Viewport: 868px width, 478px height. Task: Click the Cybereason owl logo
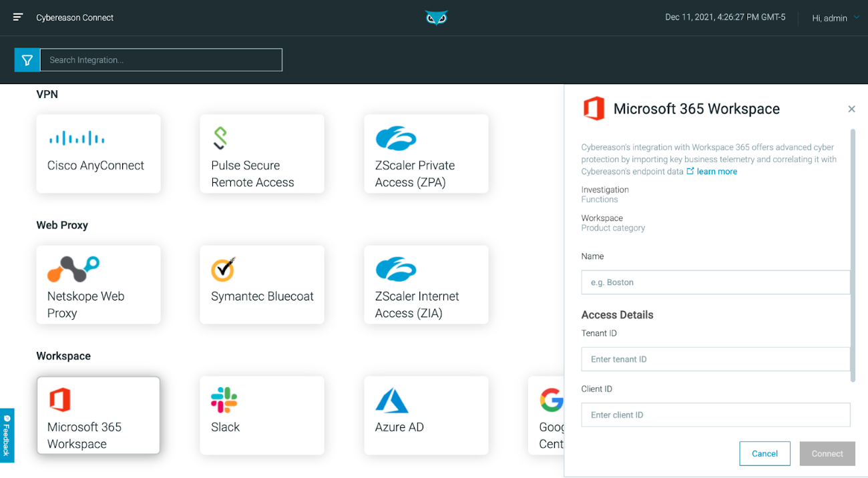pos(435,18)
